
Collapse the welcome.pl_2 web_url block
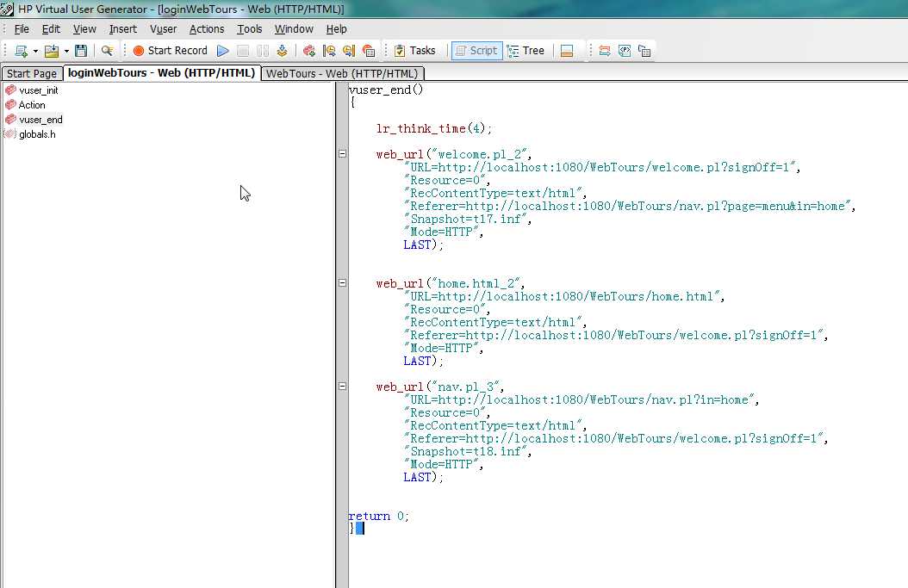pos(342,154)
